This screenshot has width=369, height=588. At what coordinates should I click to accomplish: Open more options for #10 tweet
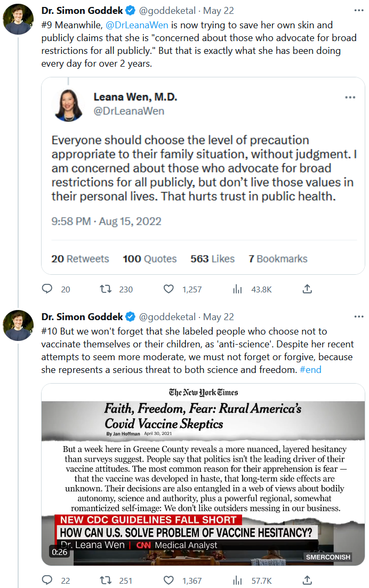pyautogui.click(x=358, y=317)
